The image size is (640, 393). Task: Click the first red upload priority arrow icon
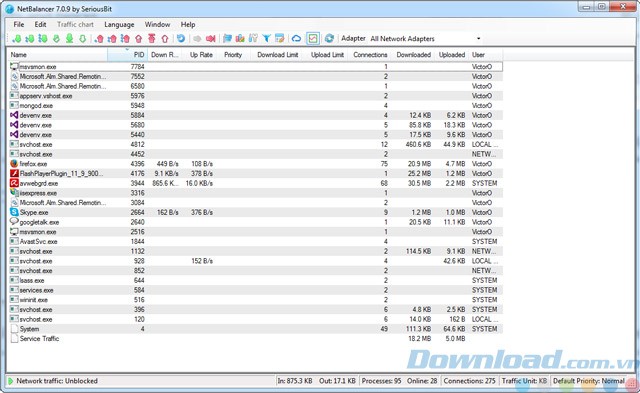[x=99, y=39]
